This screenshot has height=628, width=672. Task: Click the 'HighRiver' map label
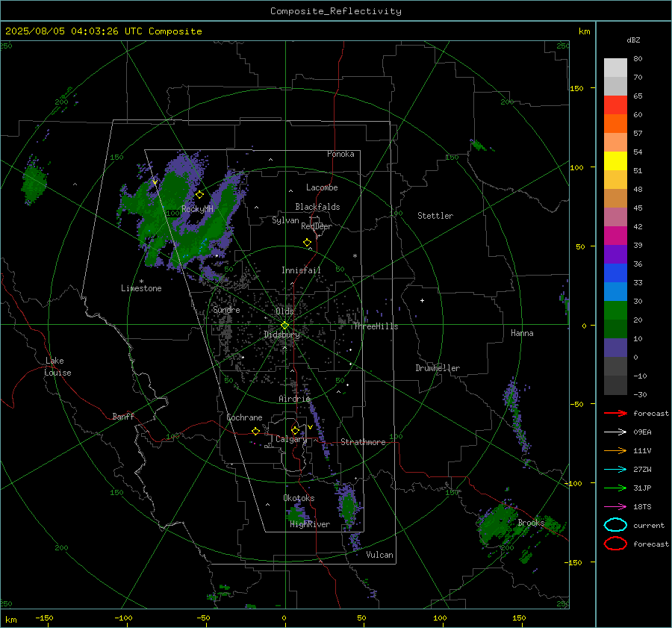[x=310, y=524]
